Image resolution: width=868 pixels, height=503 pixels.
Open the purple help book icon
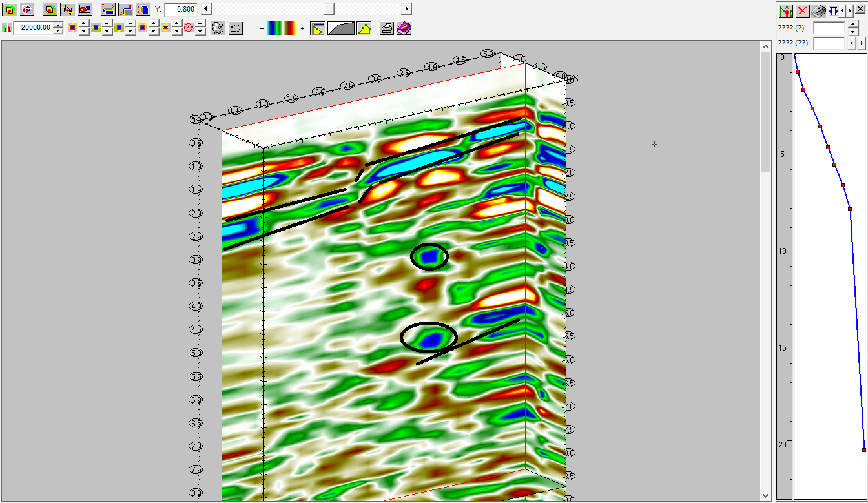click(404, 28)
